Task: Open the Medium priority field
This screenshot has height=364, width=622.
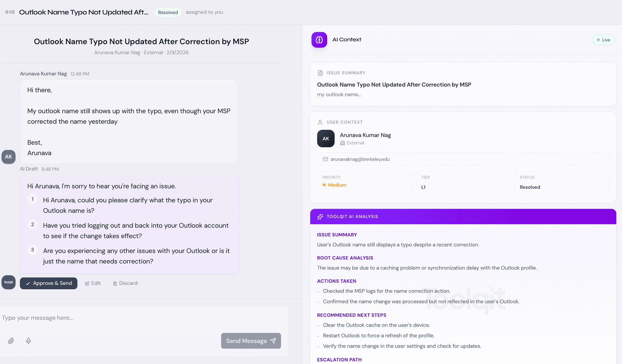Action: pos(364,183)
